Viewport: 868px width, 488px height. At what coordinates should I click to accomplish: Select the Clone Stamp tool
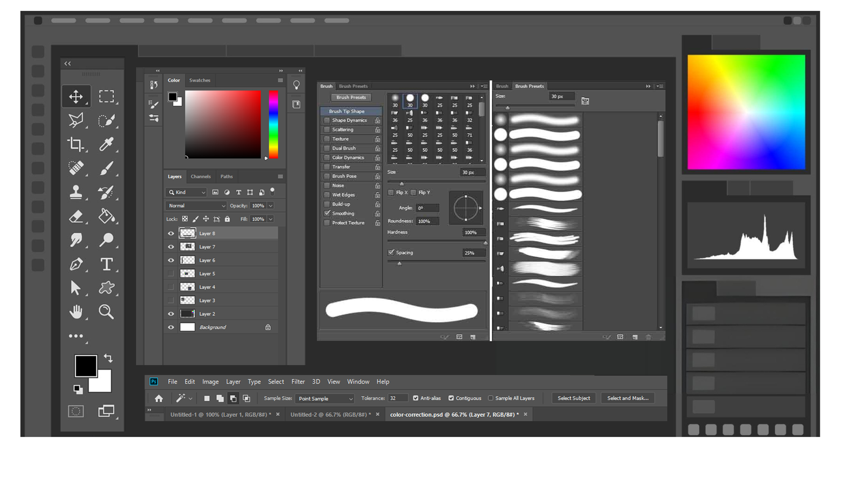coord(76,192)
